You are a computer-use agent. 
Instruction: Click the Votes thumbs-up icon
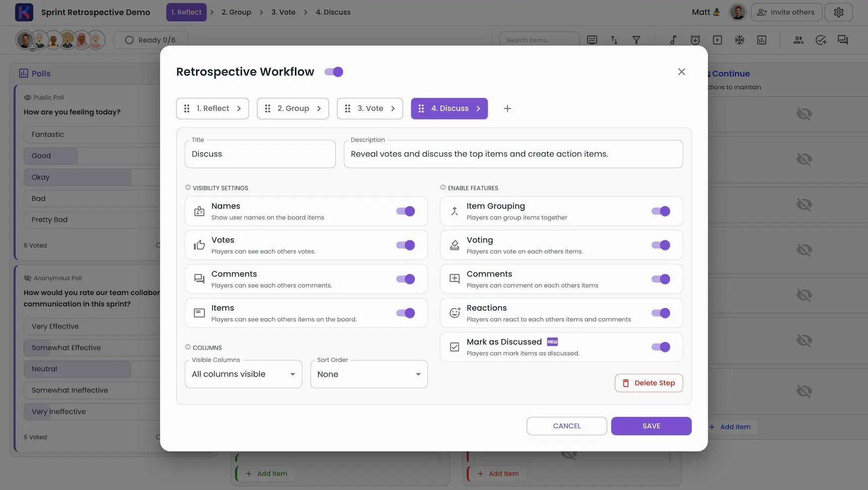[x=199, y=245]
